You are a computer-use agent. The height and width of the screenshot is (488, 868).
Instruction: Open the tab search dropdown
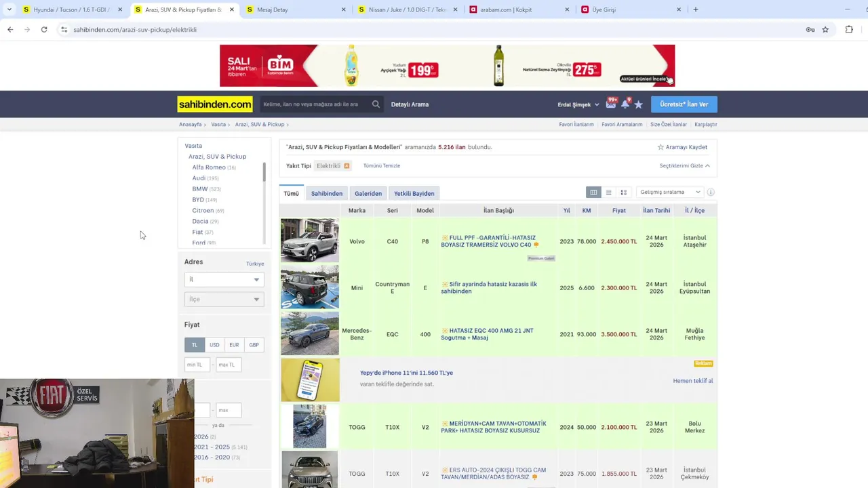tap(9, 9)
